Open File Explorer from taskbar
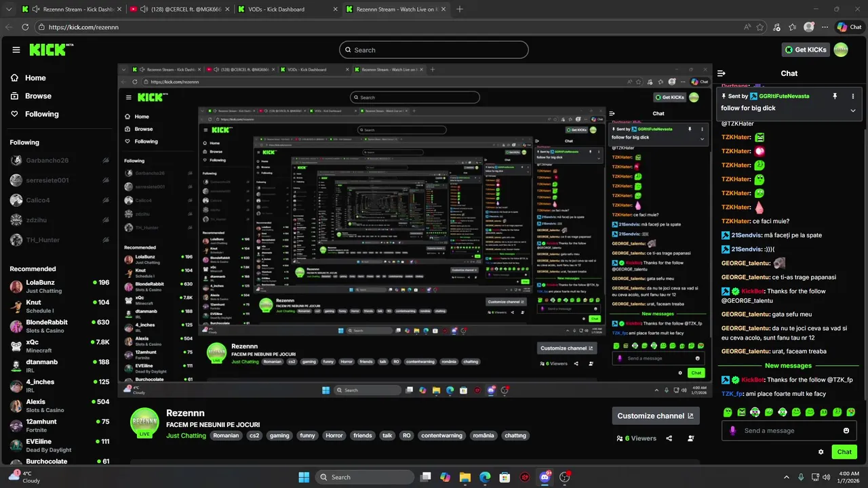The image size is (868, 488). coord(465,477)
